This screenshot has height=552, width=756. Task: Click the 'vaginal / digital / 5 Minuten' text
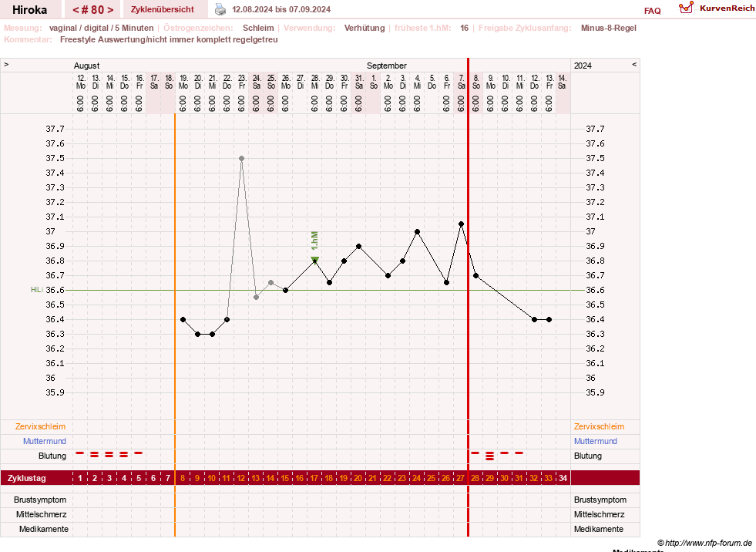tap(101, 28)
